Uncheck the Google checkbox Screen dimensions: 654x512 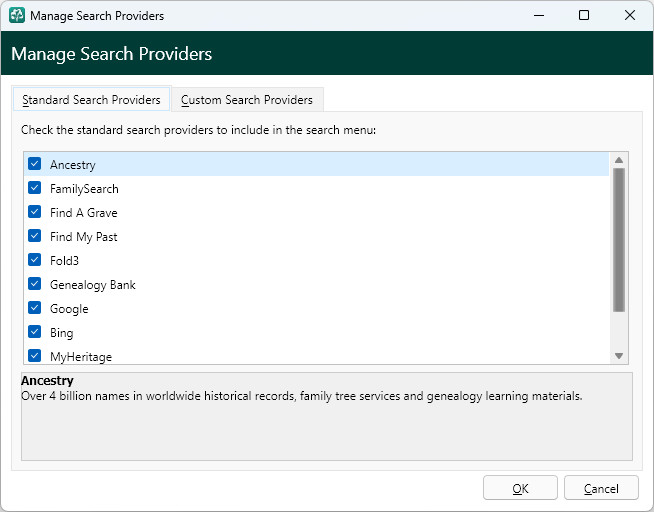35,308
